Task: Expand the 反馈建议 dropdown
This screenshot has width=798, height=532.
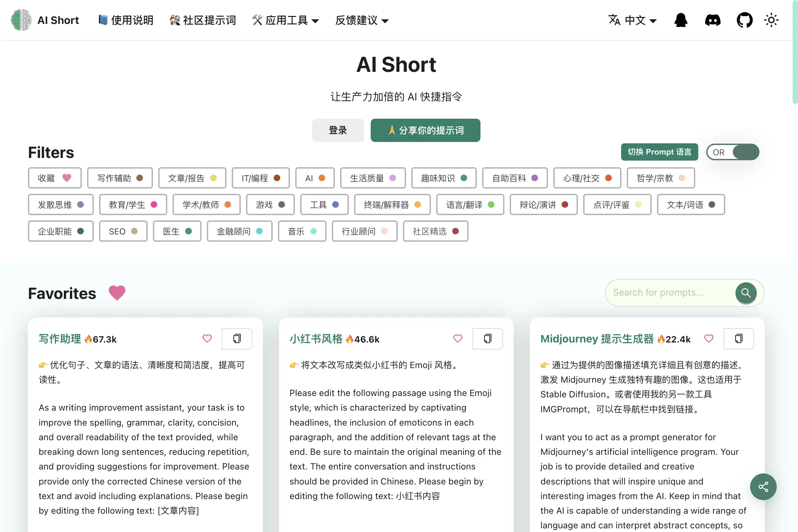Action: pyautogui.click(x=361, y=20)
